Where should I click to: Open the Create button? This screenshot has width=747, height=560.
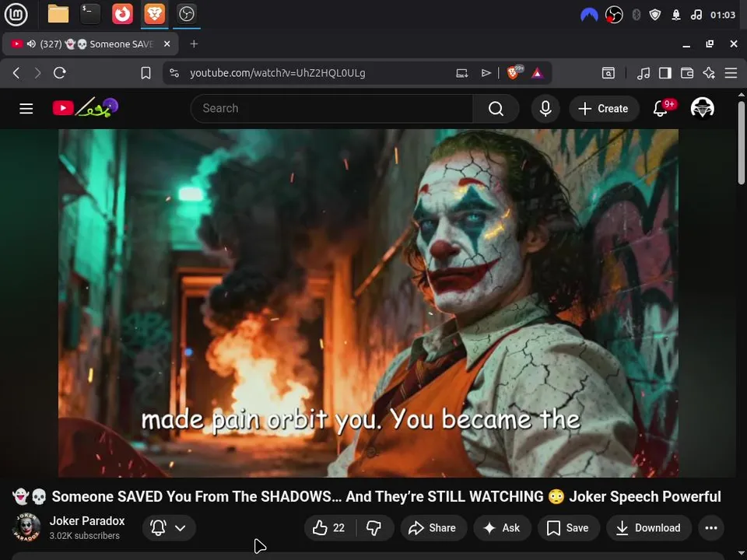tap(603, 109)
